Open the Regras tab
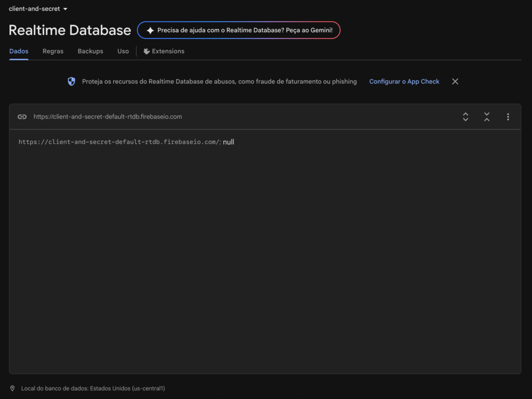Screen dimensions: 532x399 tap(53, 51)
